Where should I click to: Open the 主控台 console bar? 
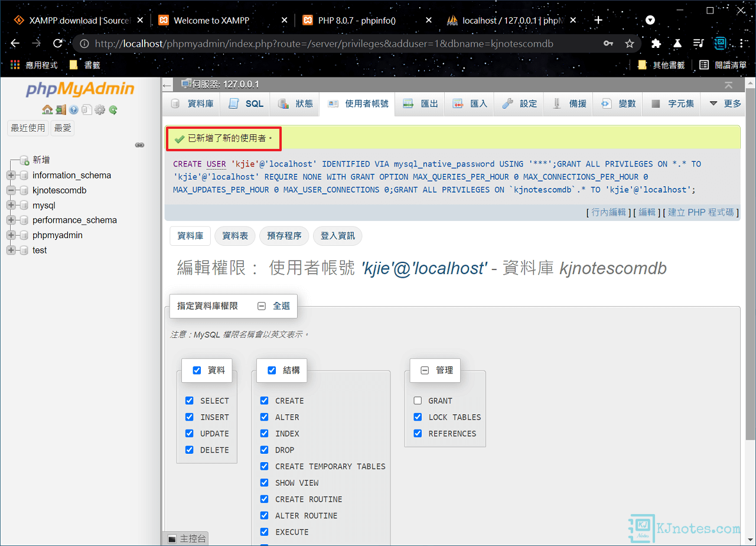[185, 539]
